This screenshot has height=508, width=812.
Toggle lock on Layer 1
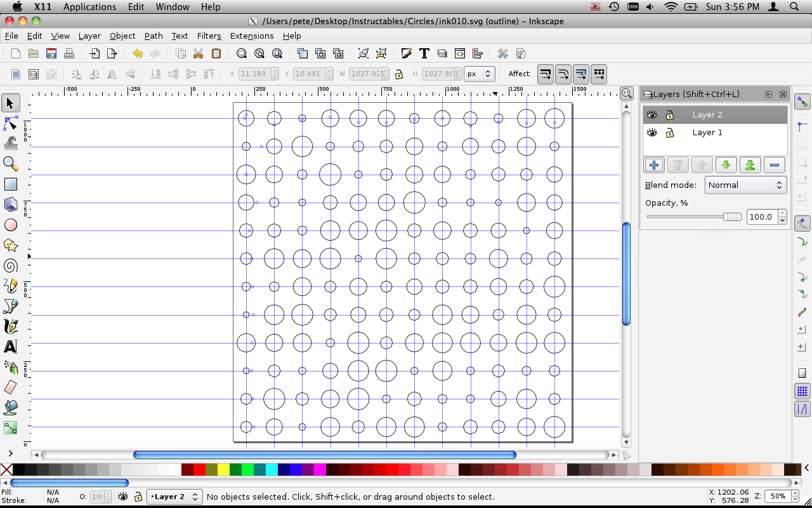[x=669, y=133]
